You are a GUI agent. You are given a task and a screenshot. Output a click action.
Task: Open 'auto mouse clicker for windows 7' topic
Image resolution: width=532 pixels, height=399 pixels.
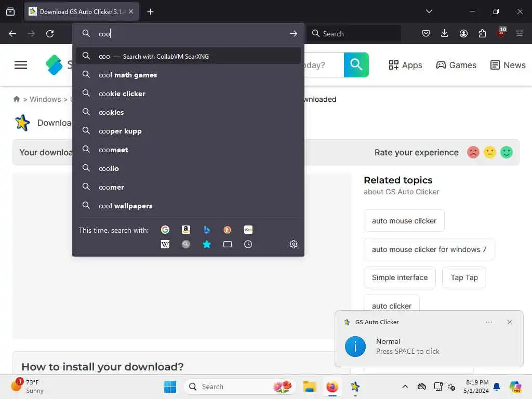pyautogui.click(x=429, y=249)
